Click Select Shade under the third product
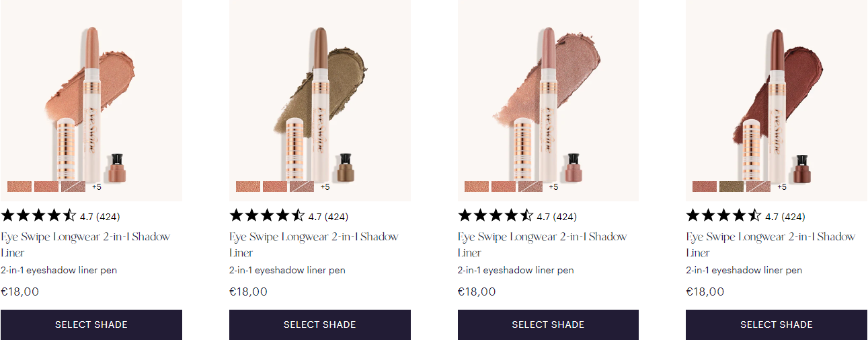The image size is (868, 340). pos(548,325)
